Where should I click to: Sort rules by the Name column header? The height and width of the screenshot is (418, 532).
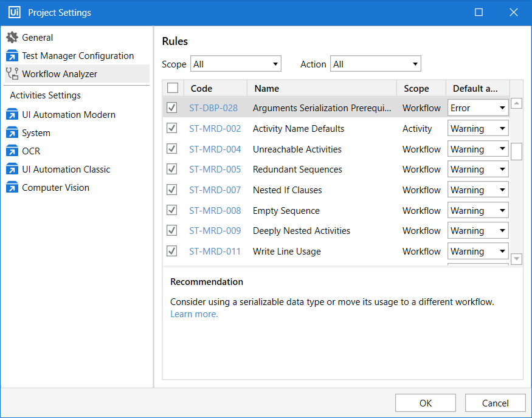click(267, 89)
